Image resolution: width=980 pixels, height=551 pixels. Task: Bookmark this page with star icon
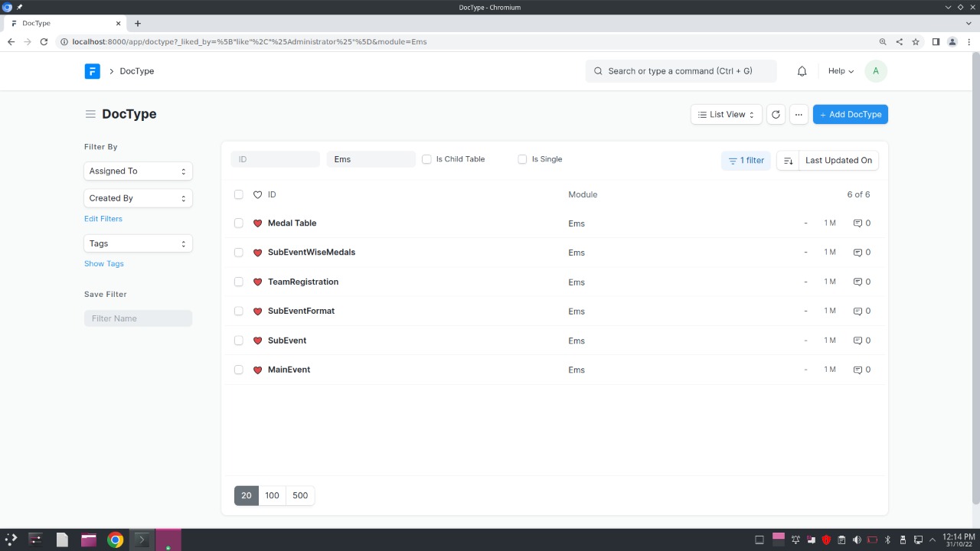915,42
